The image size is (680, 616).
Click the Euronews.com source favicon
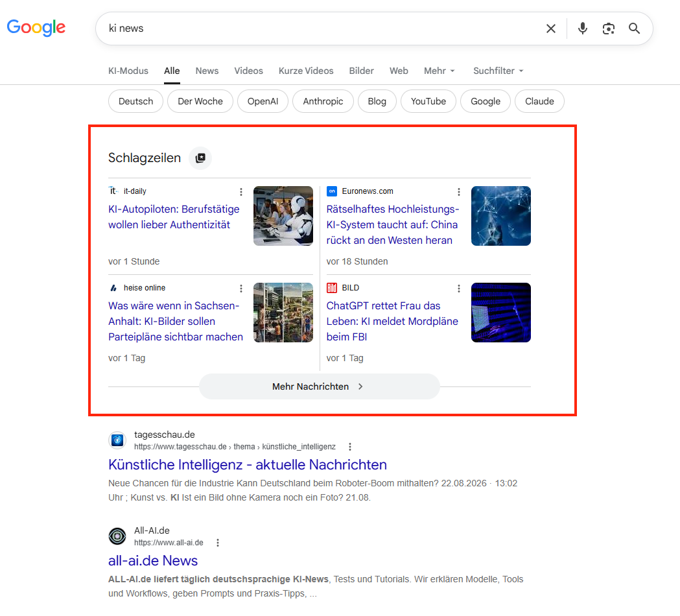pyautogui.click(x=332, y=191)
